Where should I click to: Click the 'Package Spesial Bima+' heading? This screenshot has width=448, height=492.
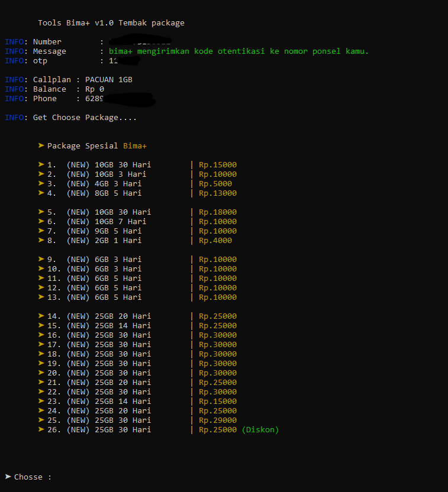click(92, 146)
